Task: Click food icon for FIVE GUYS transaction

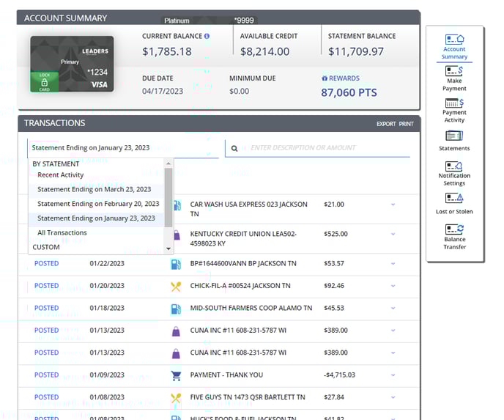Action: 176,398
